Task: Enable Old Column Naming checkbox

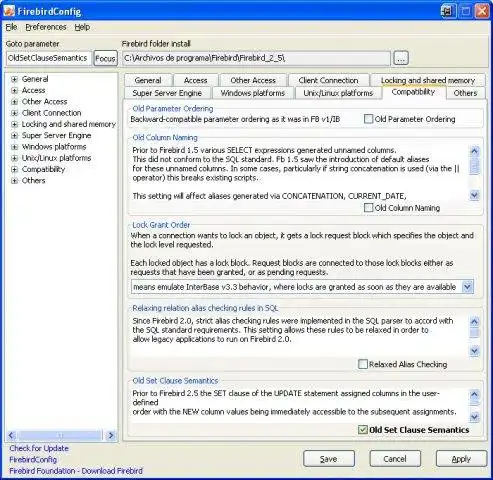Action: click(368, 208)
